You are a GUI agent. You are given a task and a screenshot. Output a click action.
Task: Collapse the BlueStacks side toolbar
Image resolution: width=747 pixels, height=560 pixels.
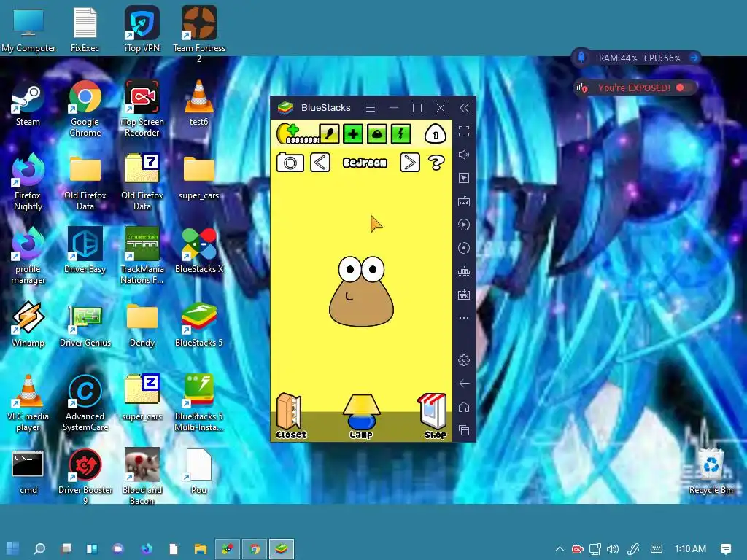(x=464, y=108)
